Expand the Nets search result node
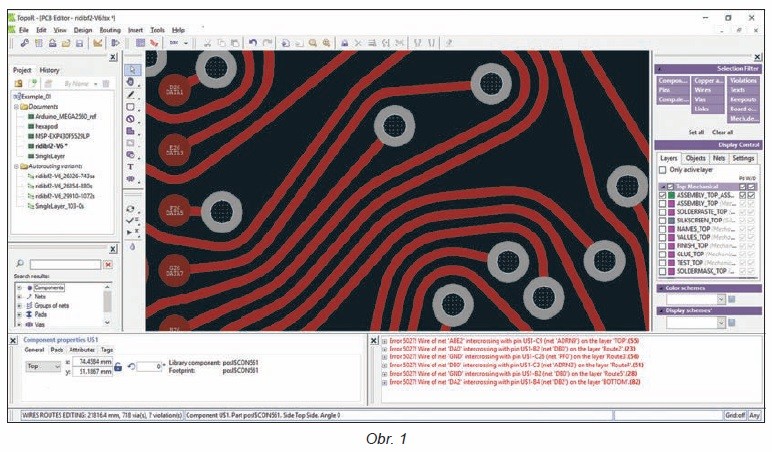This screenshot has width=772, height=452. tap(20, 297)
